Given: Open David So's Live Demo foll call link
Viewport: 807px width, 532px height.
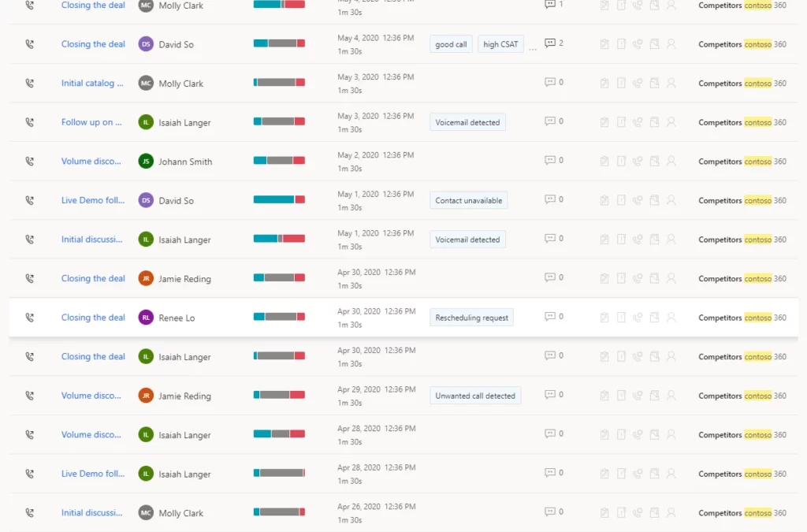Looking at the screenshot, I should point(93,200).
